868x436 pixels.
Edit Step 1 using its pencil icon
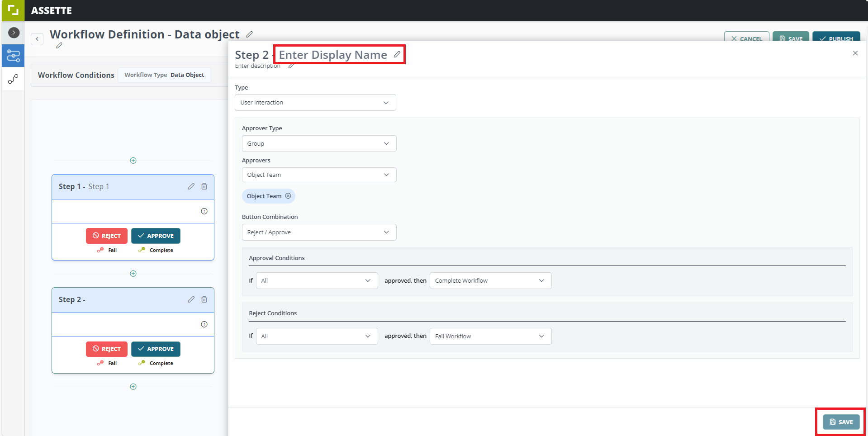191,186
